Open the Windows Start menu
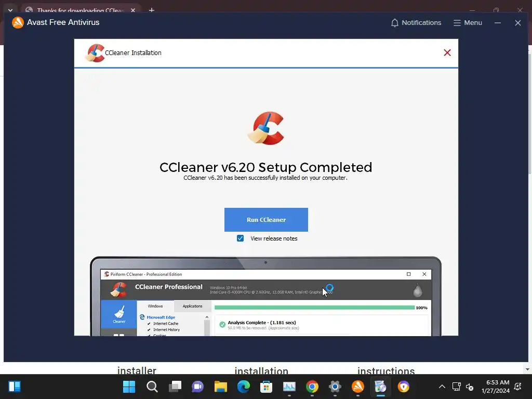 (x=129, y=387)
